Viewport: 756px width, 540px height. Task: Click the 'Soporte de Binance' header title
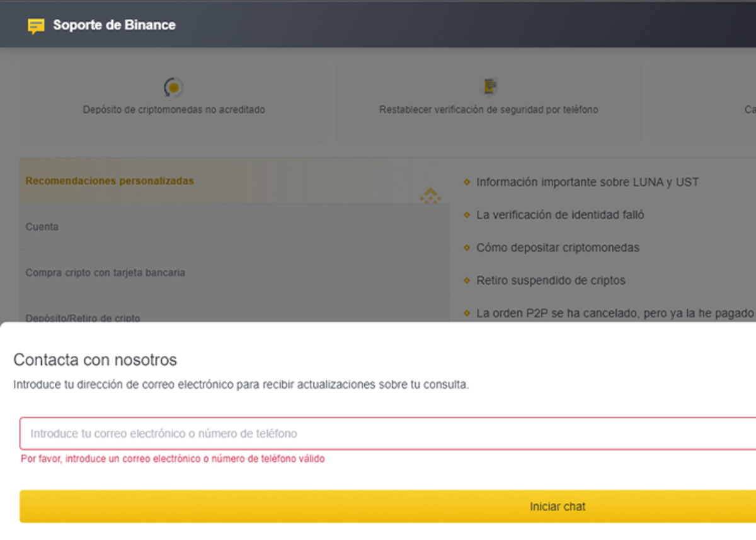(x=115, y=26)
